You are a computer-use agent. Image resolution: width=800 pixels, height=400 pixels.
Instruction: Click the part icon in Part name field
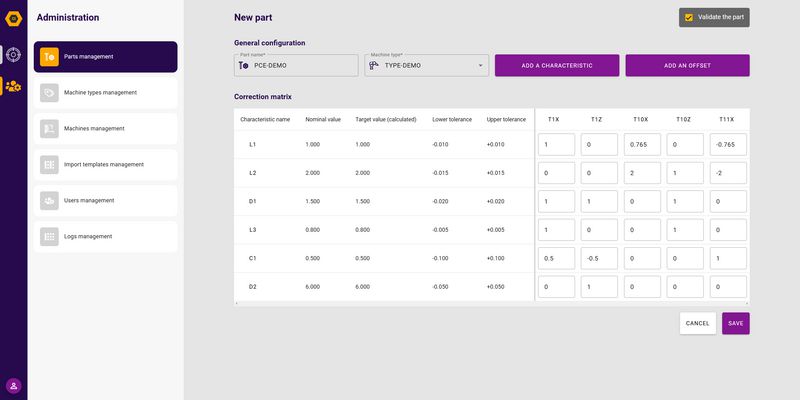click(x=244, y=65)
